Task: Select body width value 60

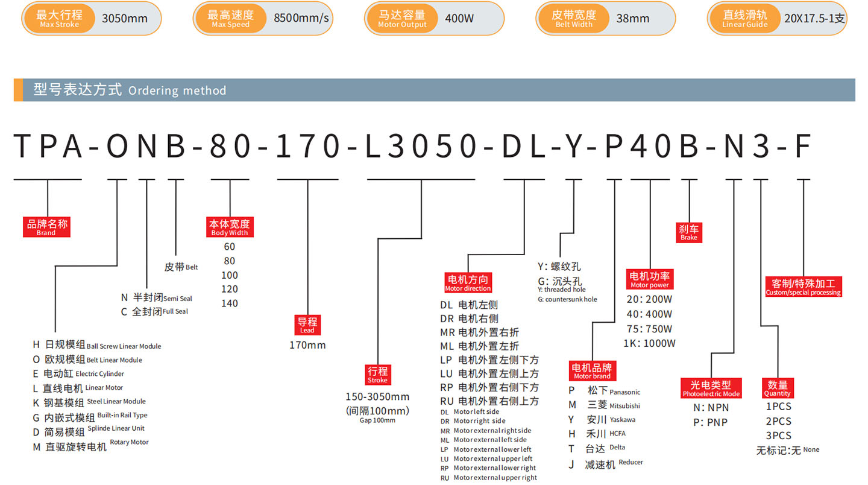Action: click(230, 247)
